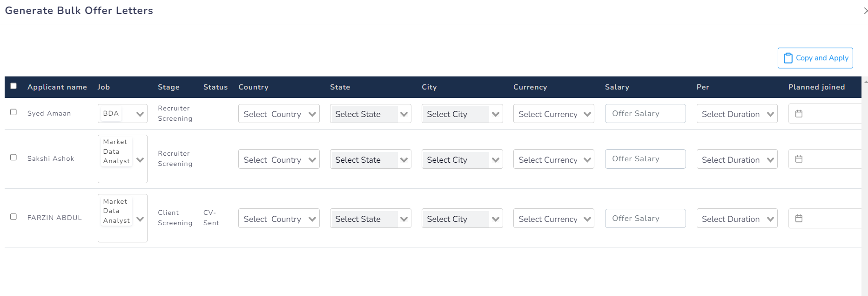868x296 pixels.
Task: Click the Salary column header
Action: point(617,87)
